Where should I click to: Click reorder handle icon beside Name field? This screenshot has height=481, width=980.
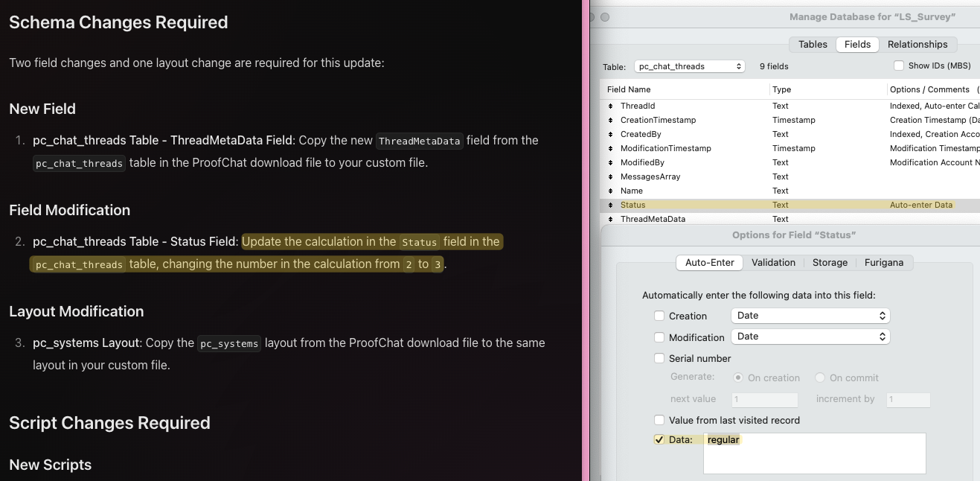coord(611,191)
